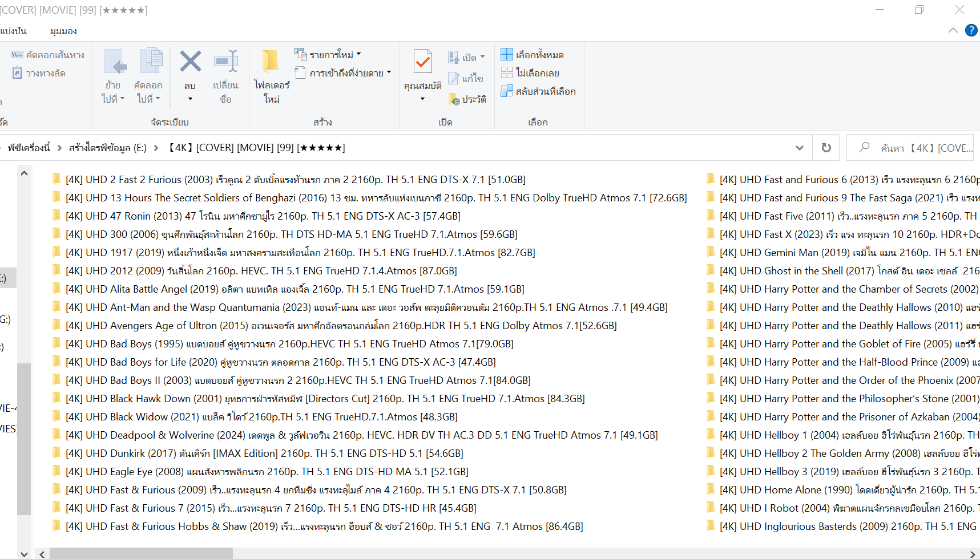Select Fast & Furious Hobbs & Shaw folder
Viewport: 980px width, 559px height.
pyautogui.click(x=324, y=526)
